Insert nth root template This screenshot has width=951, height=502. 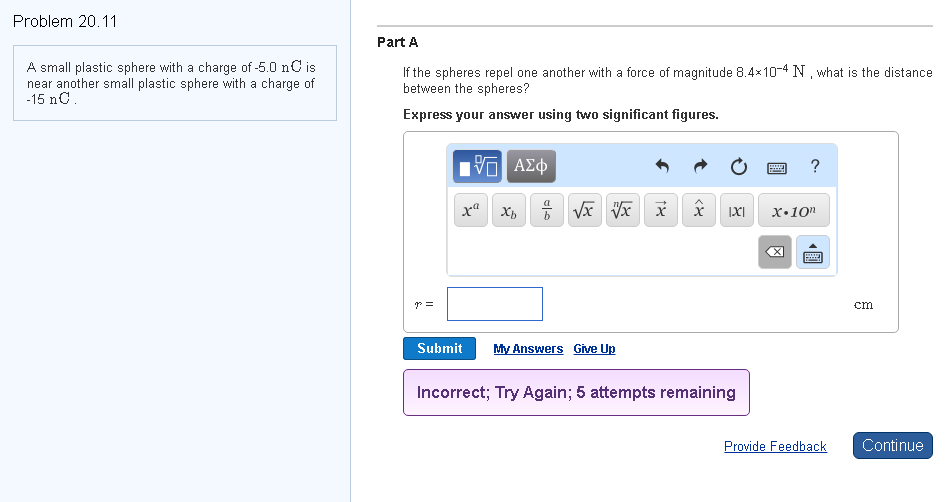pyautogui.click(x=623, y=210)
